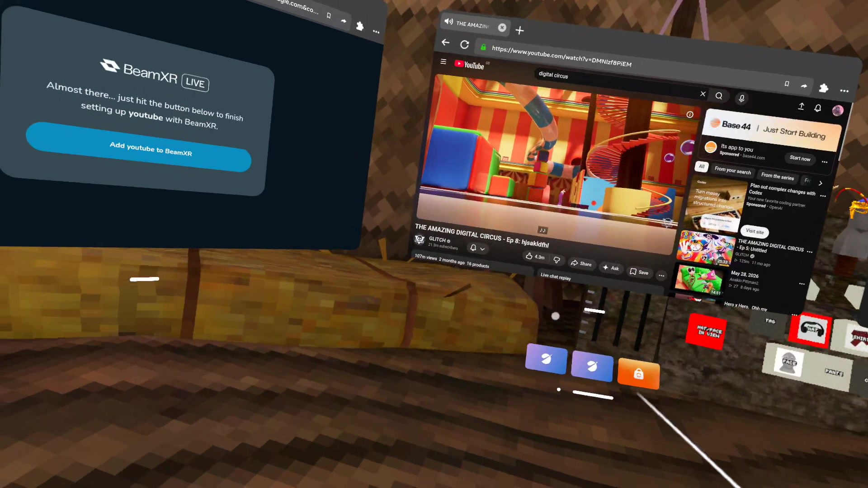Switch to THE AMAZING tab

476,24
